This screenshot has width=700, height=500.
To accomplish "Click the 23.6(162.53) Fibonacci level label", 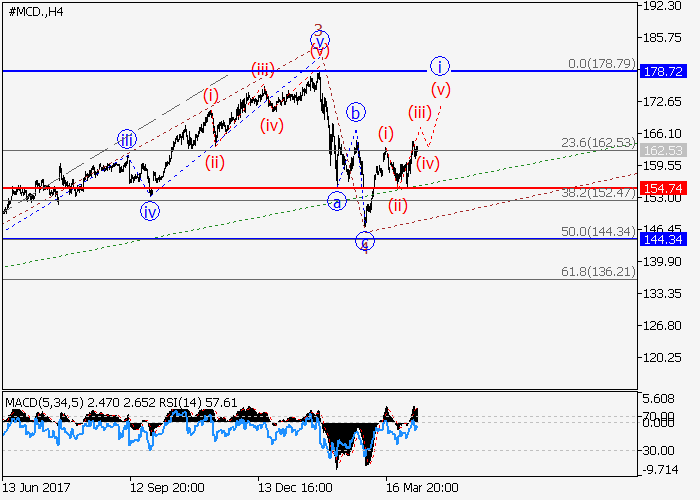I will (598, 142).
